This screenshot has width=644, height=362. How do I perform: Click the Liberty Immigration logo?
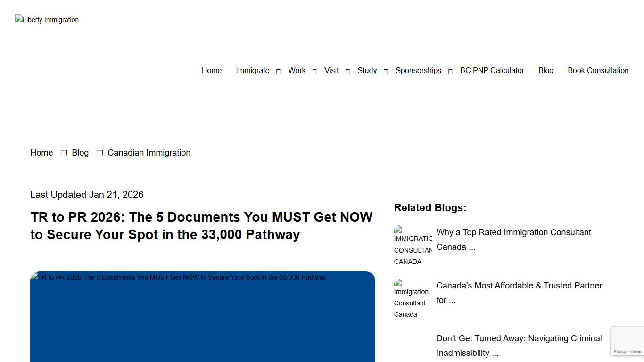coord(47,19)
